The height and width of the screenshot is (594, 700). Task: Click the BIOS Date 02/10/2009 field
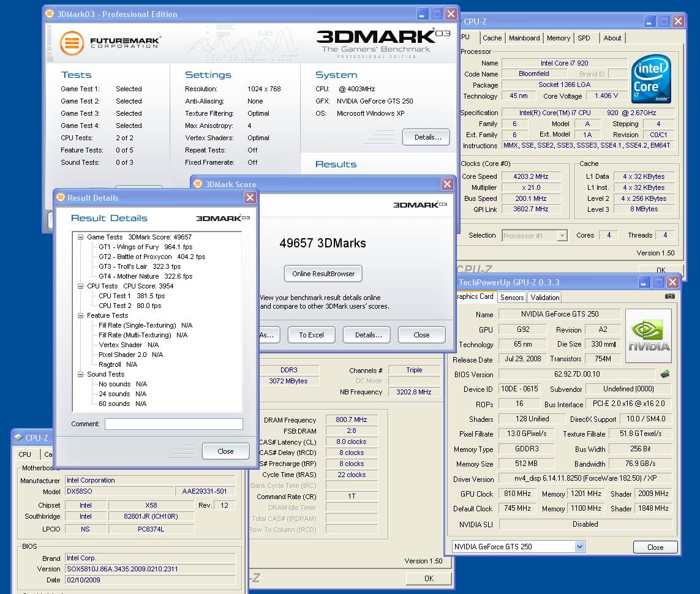coord(150,580)
